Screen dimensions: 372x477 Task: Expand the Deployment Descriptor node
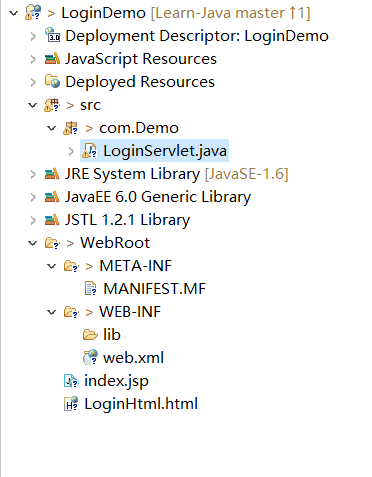click(x=33, y=36)
